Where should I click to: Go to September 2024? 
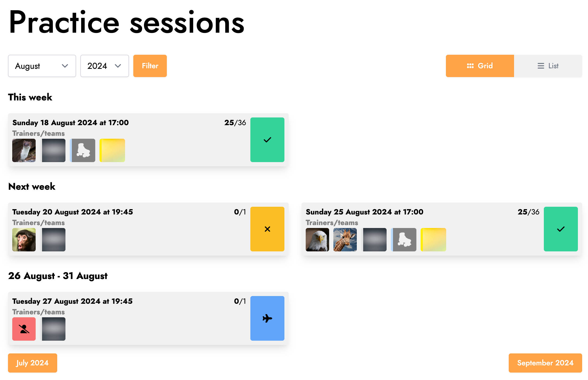tap(545, 363)
